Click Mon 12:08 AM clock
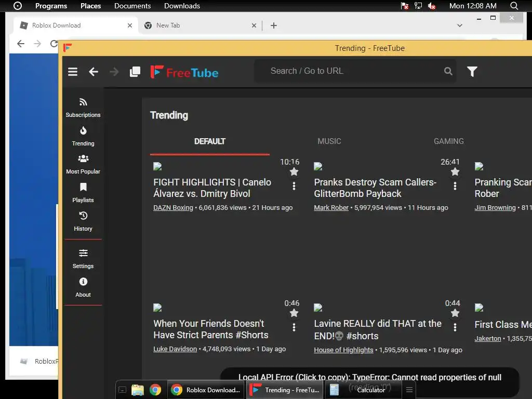Viewport: 532px width, 399px height. coord(473,6)
